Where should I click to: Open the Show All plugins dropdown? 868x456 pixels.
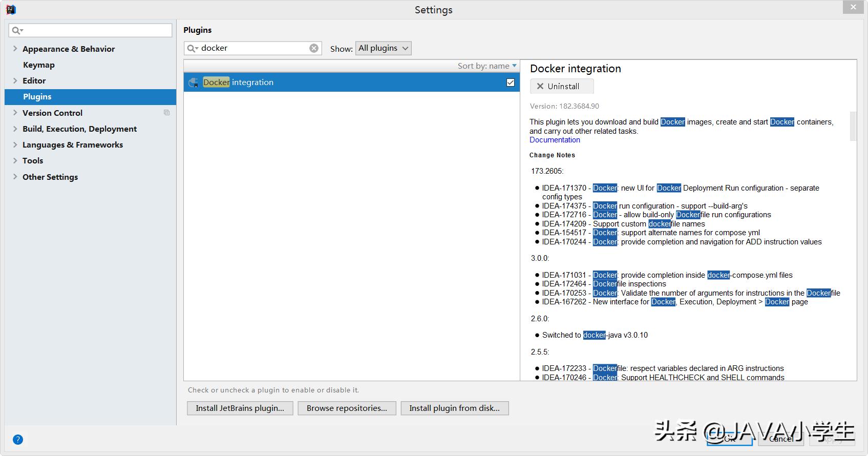click(x=383, y=48)
